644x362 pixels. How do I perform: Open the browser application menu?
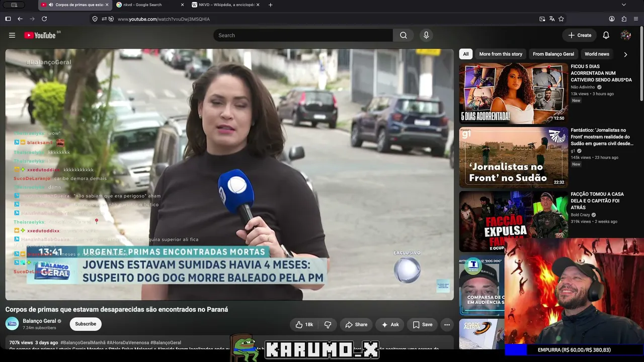click(x=636, y=19)
